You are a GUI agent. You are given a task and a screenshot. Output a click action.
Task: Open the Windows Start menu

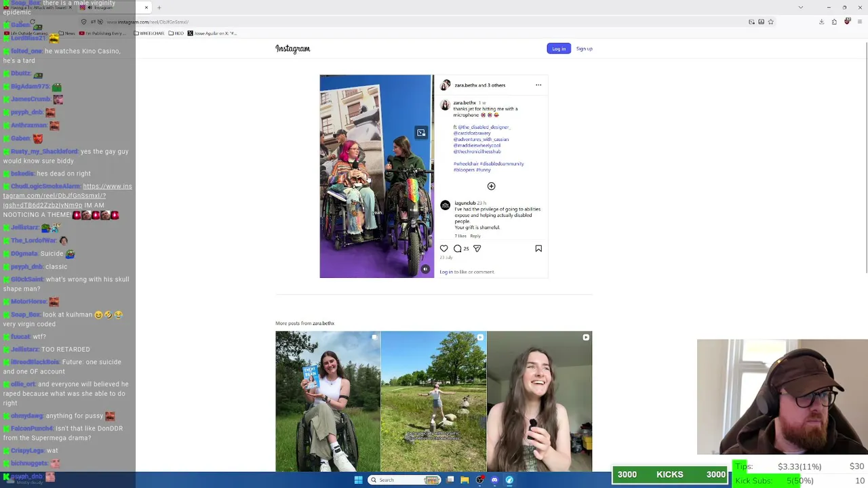coord(359,480)
